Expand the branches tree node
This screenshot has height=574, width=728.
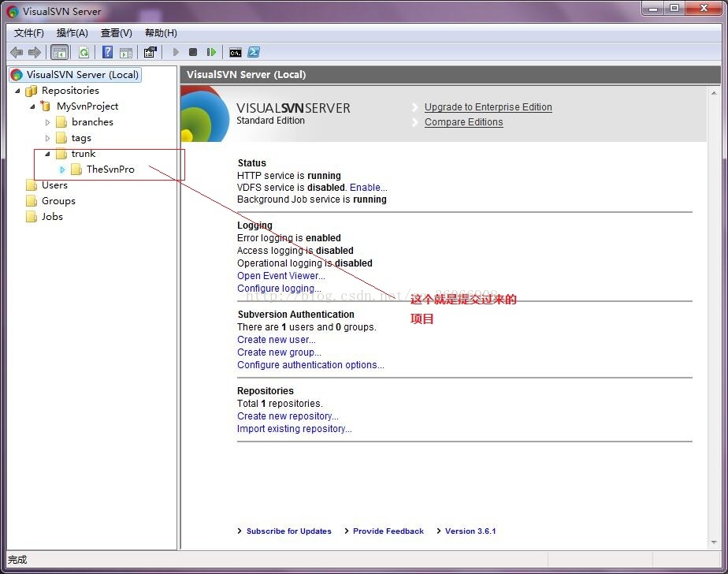[47, 122]
